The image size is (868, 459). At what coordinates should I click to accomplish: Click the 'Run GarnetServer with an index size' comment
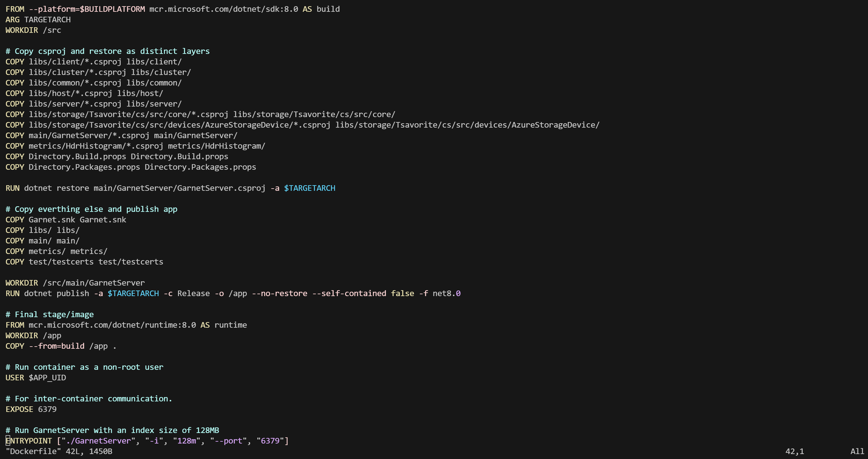[x=112, y=430]
